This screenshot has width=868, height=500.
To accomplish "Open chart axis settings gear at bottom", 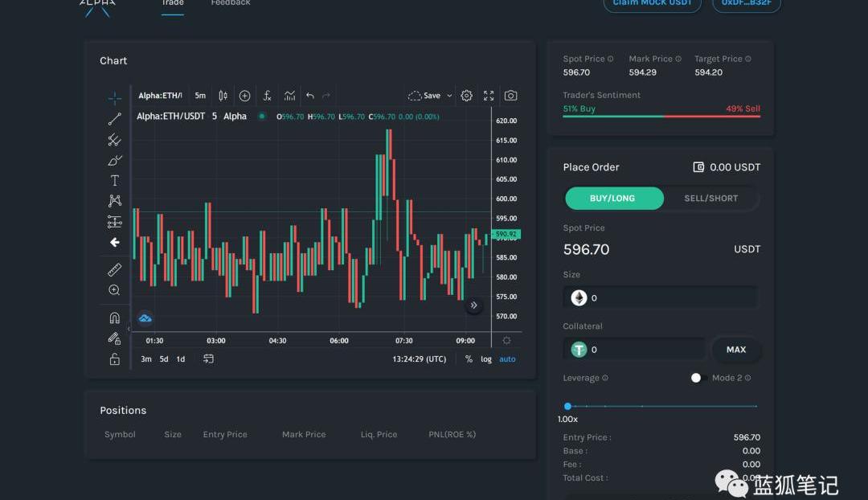I will [506, 341].
